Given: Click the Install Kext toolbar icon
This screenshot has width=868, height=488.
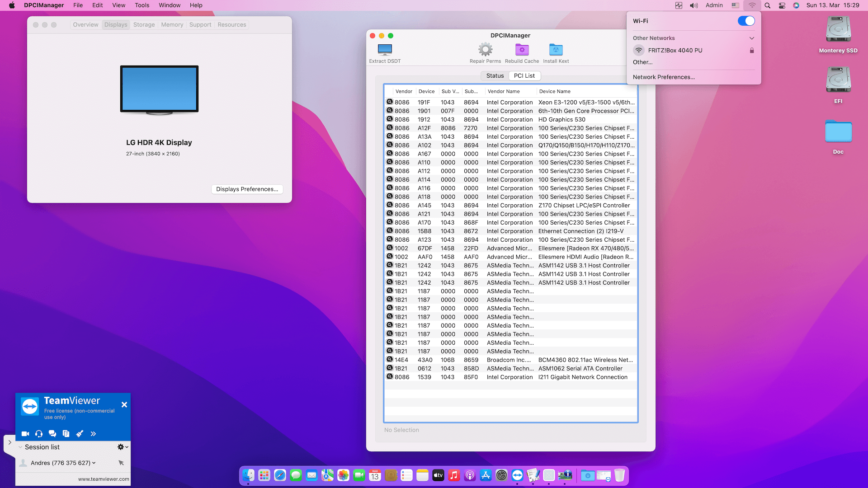Looking at the screenshot, I should pos(556,49).
